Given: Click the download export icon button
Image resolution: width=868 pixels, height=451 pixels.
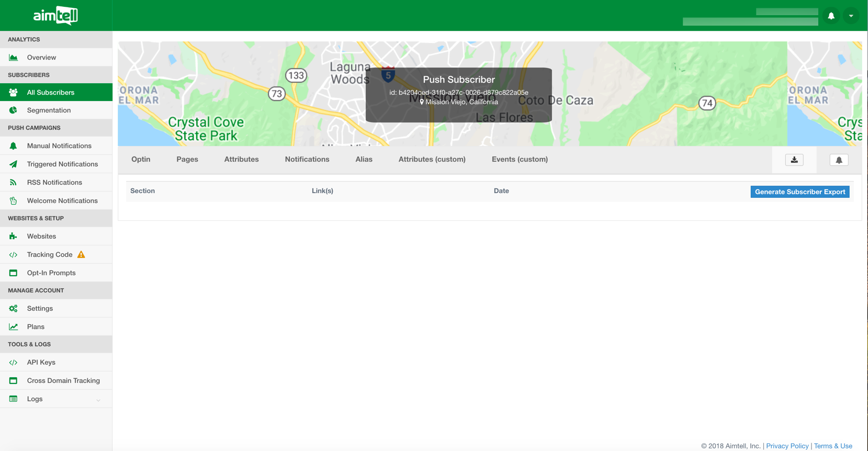Looking at the screenshot, I should 794,160.
